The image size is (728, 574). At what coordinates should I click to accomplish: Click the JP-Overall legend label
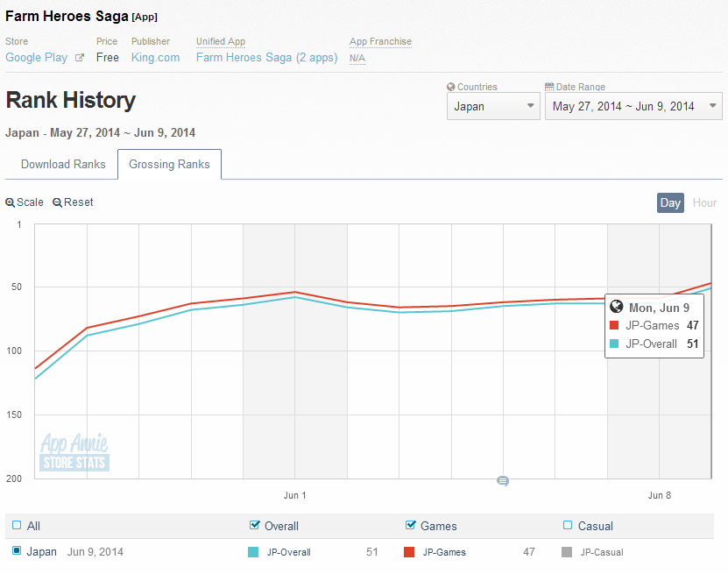(x=289, y=552)
